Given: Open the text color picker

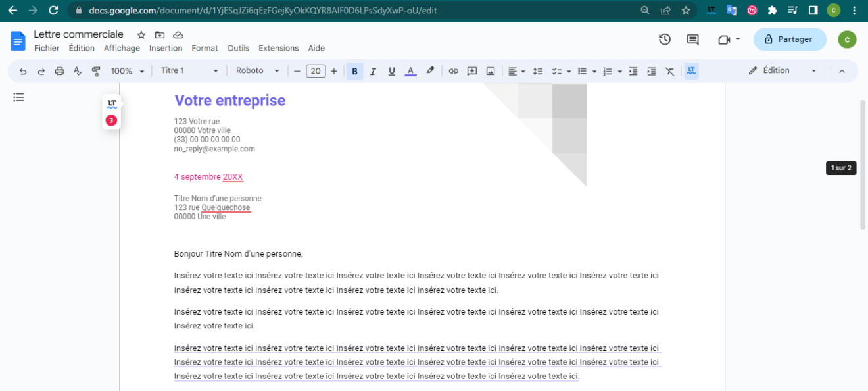Looking at the screenshot, I should 410,70.
